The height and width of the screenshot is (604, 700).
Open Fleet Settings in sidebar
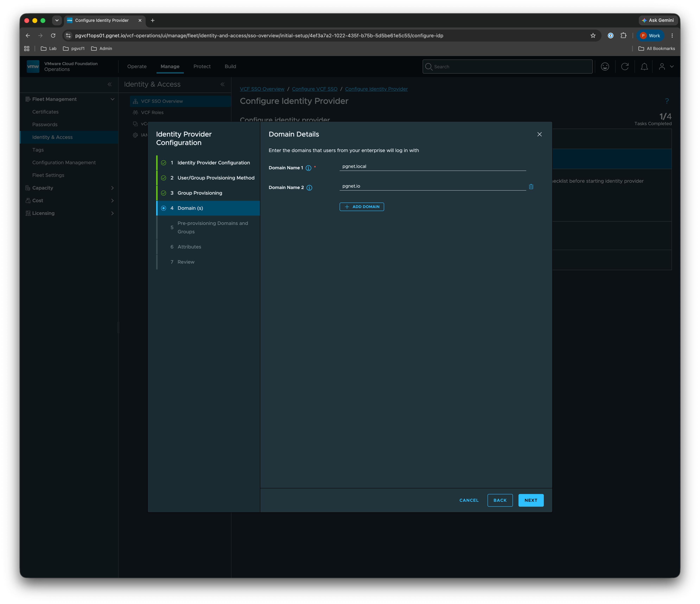coord(48,175)
